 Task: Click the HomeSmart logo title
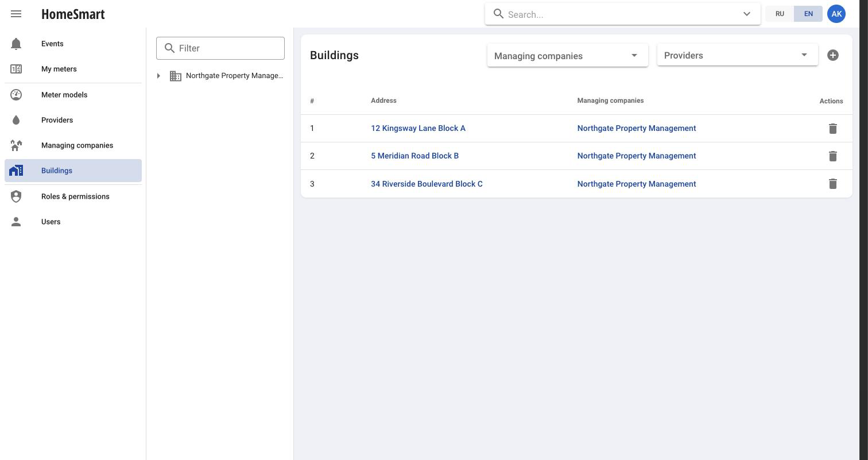point(73,14)
